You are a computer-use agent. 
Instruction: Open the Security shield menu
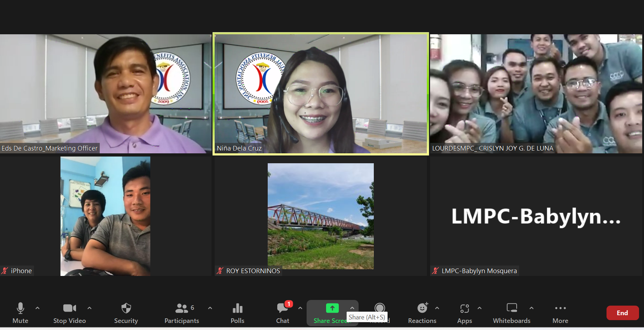126,313
